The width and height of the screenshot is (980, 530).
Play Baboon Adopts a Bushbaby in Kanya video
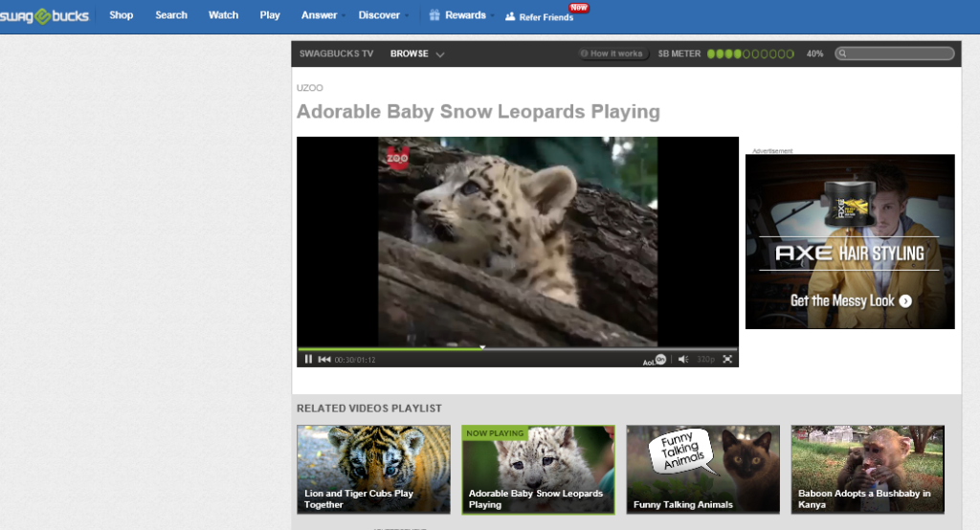coord(867,470)
